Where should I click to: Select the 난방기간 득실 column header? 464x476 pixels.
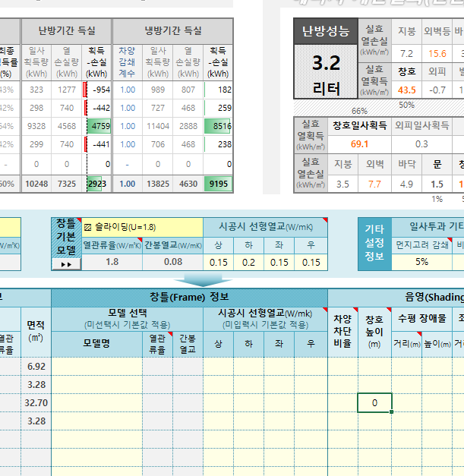[67, 31]
